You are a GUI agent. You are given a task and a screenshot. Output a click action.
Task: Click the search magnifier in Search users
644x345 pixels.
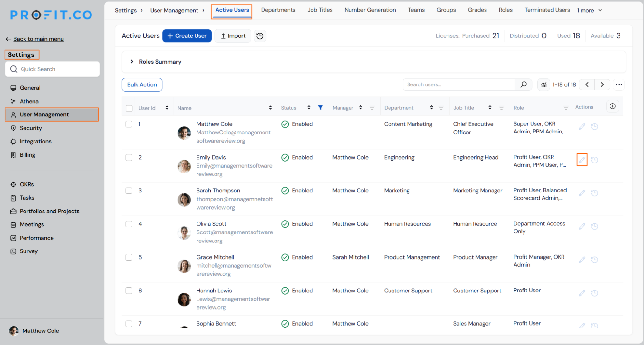click(x=523, y=84)
